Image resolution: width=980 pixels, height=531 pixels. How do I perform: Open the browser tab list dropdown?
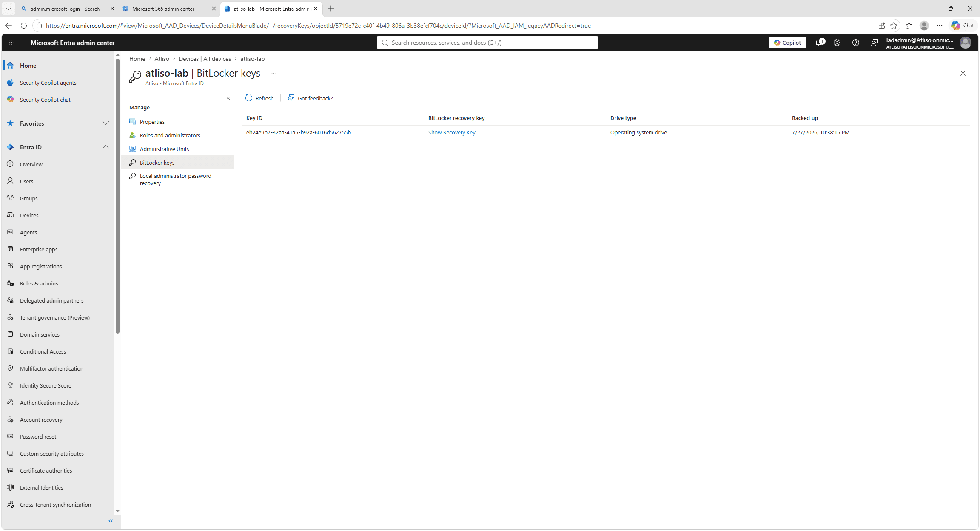click(x=8, y=9)
